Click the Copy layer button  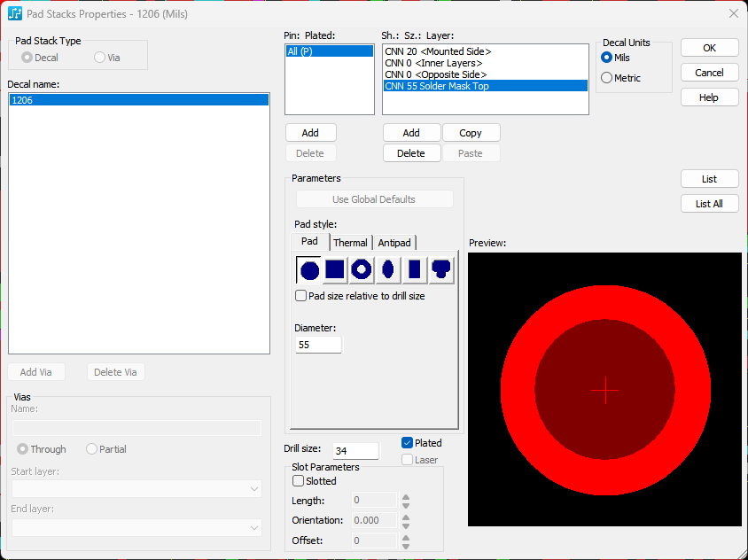click(x=471, y=133)
